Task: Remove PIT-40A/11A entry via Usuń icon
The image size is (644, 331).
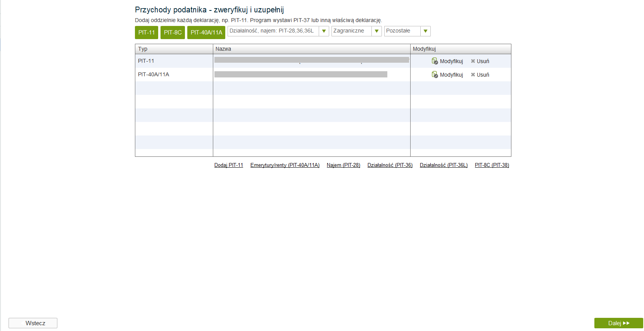Action: click(473, 75)
